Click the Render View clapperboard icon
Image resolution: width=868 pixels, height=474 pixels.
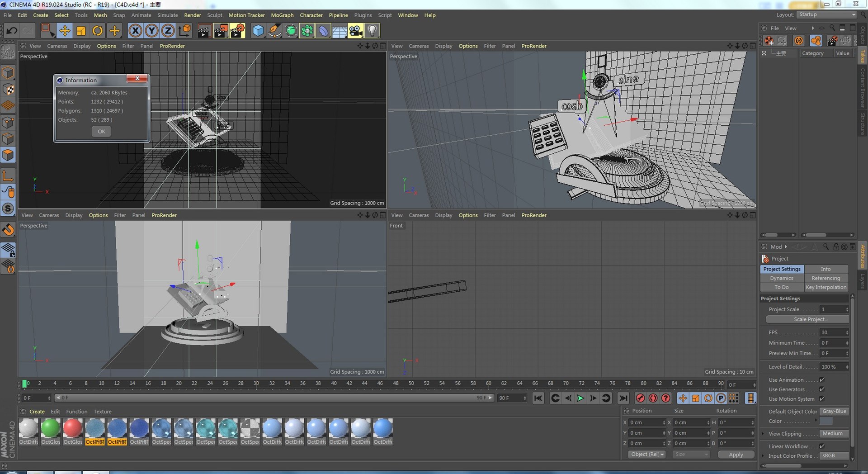pyautogui.click(x=204, y=31)
